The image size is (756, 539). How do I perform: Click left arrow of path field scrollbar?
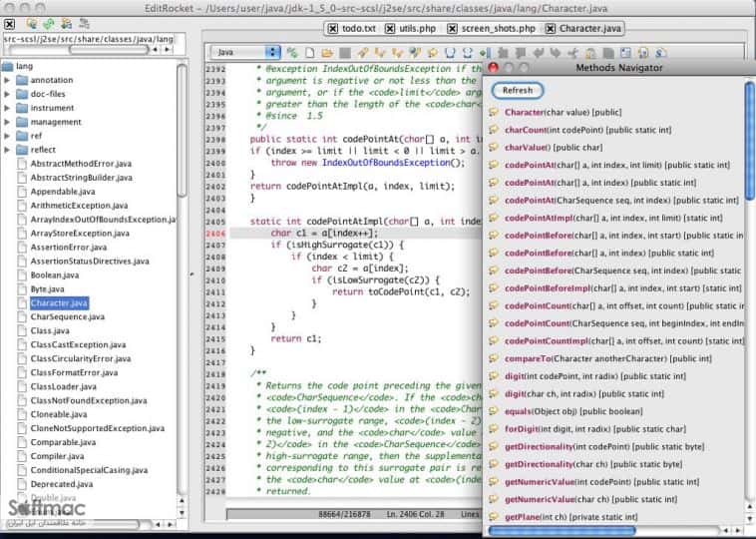pos(155,49)
